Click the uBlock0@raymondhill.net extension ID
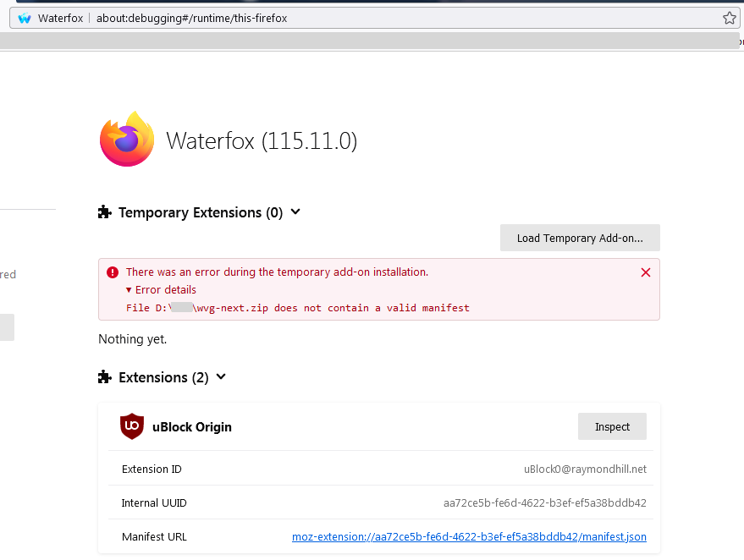The width and height of the screenshot is (744, 560). click(x=585, y=469)
